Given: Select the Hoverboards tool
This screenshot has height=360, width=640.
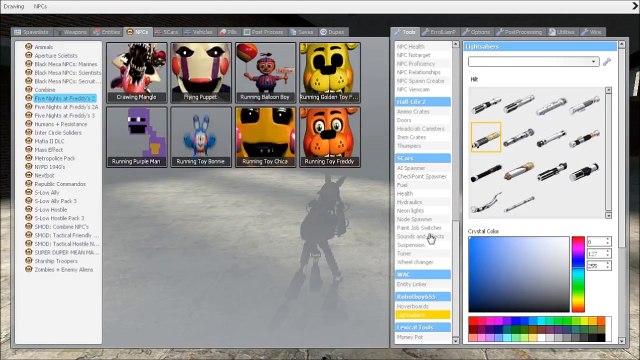Looking at the screenshot, I should (x=423, y=306).
